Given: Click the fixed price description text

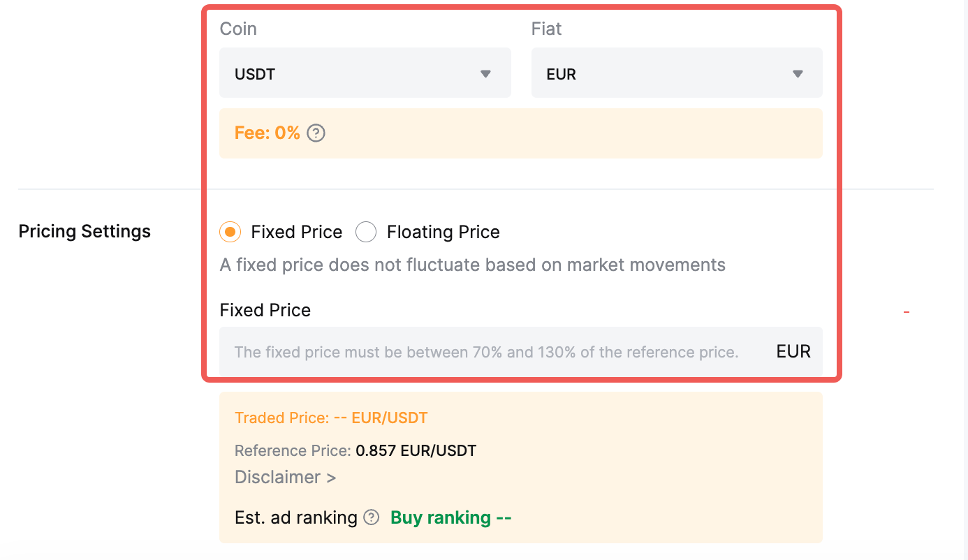Looking at the screenshot, I should (x=472, y=265).
